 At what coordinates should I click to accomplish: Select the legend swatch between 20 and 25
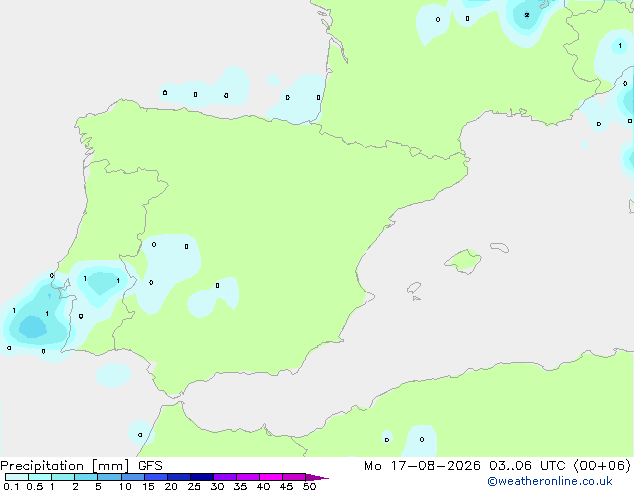[x=178, y=477]
